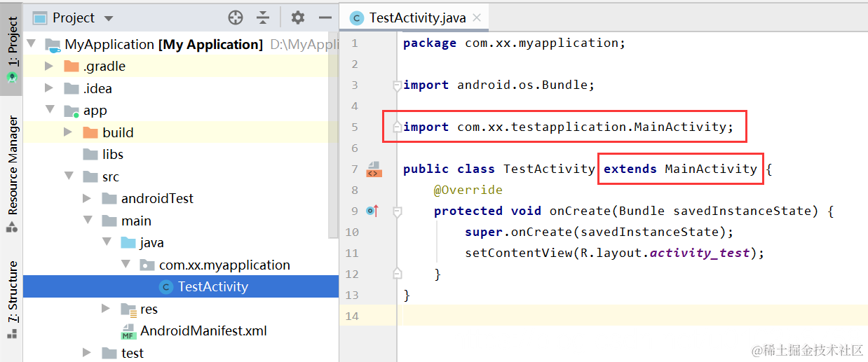Collapse the src folder arrow
This screenshot has height=362, width=868.
pyautogui.click(x=69, y=176)
